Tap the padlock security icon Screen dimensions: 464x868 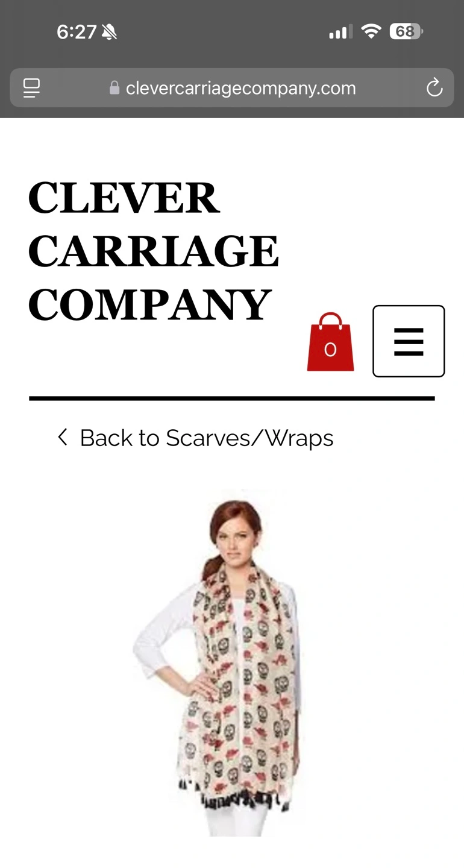(x=114, y=89)
